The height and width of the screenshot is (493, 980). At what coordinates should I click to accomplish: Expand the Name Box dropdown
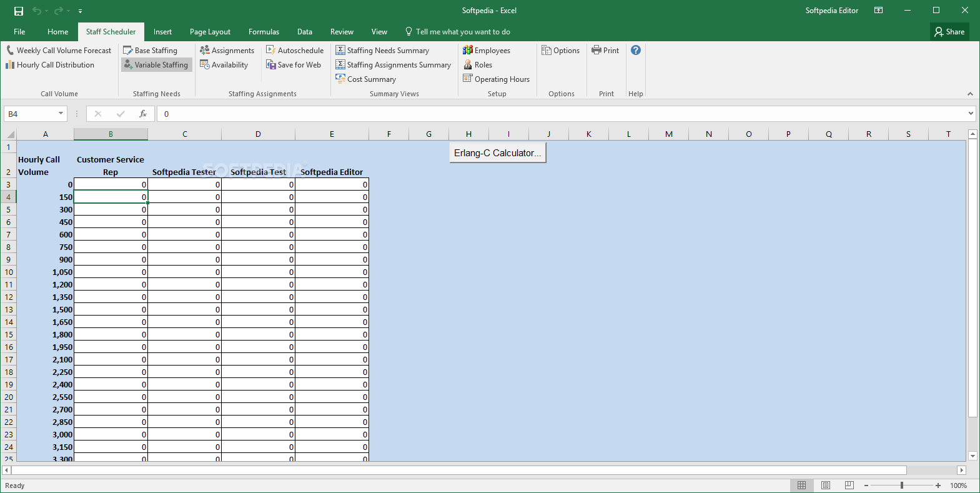61,114
